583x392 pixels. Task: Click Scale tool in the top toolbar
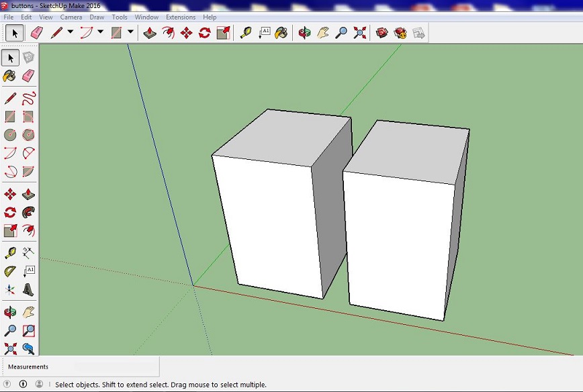(x=223, y=33)
